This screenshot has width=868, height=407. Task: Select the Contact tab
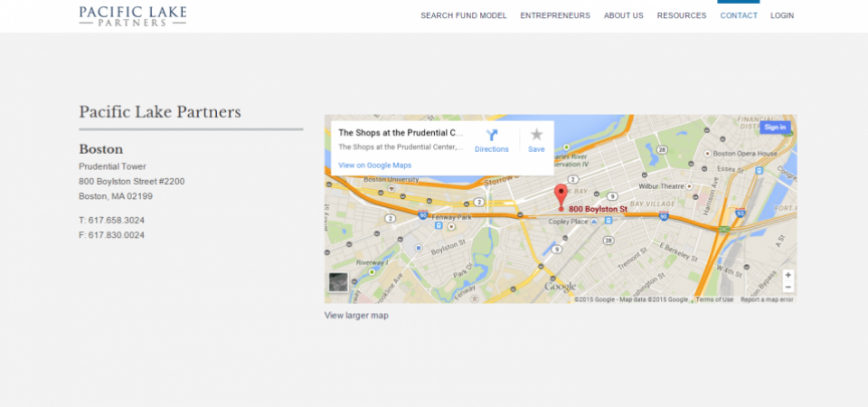point(739,15)
